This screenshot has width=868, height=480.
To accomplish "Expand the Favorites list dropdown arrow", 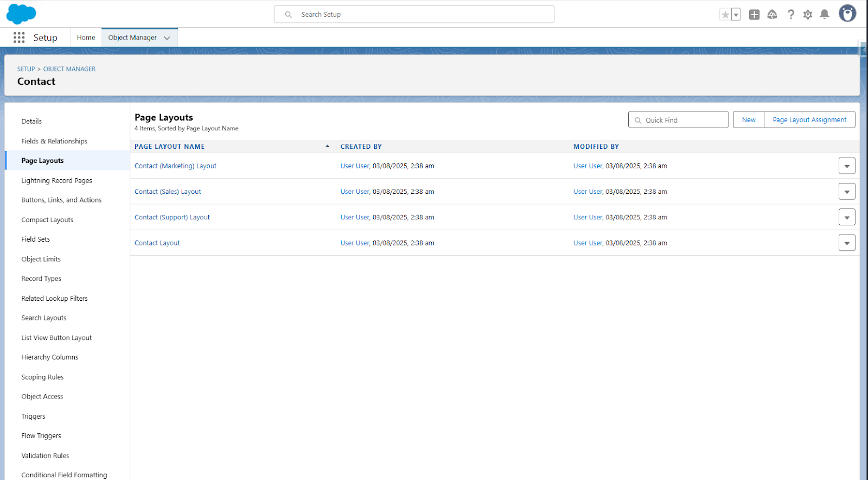I will [x=736, y=15].
